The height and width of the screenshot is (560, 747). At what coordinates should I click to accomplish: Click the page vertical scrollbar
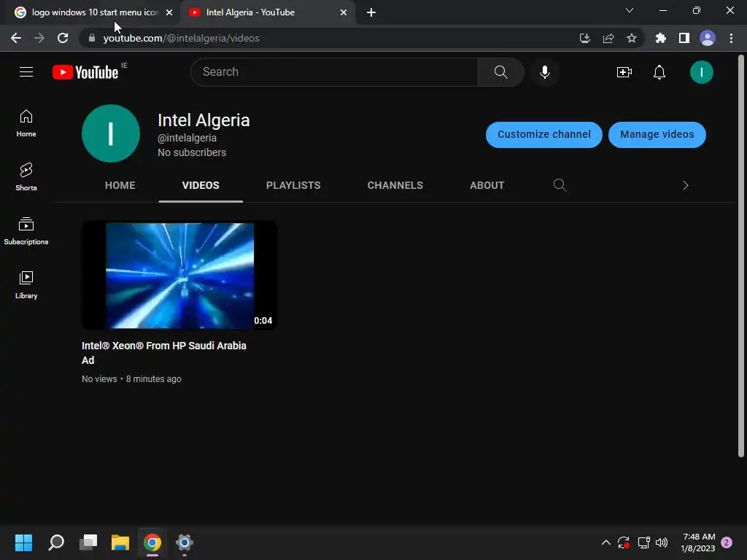[x=741, y=256]
